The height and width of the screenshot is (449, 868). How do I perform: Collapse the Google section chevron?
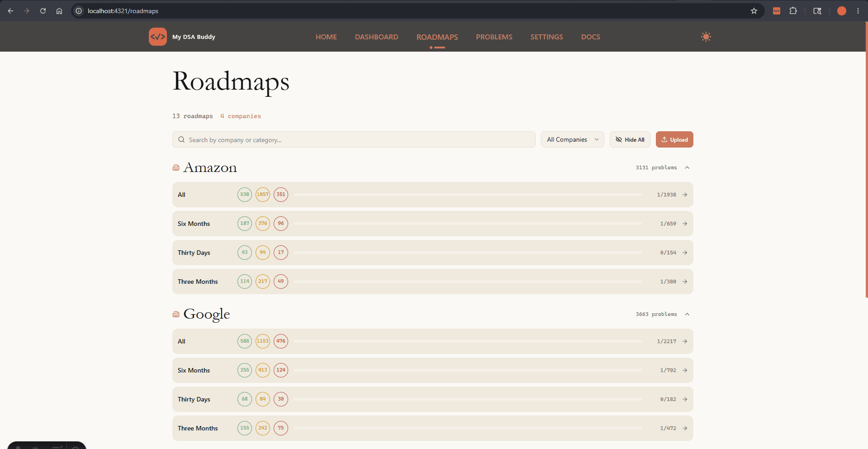(x=687, y=314)
